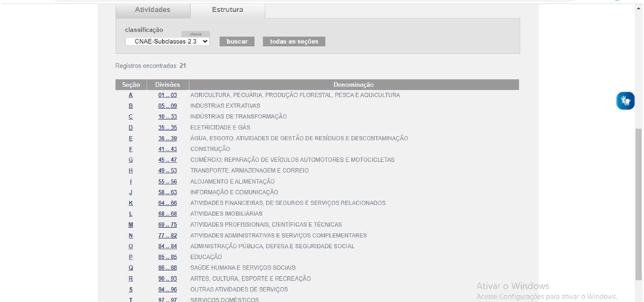Viewport: 644px width, 302px height.
Task: Click the page vertical scrollbar thumb
Action: point(638,204)
